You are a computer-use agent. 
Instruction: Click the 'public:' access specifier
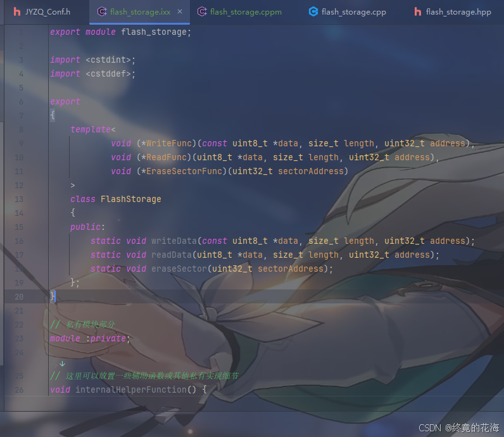pos(87,227)
